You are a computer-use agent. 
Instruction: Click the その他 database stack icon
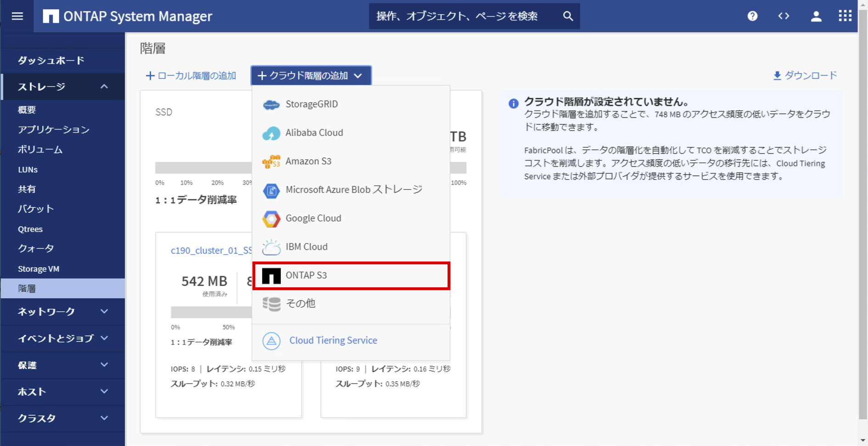click(x=271, y=304)
